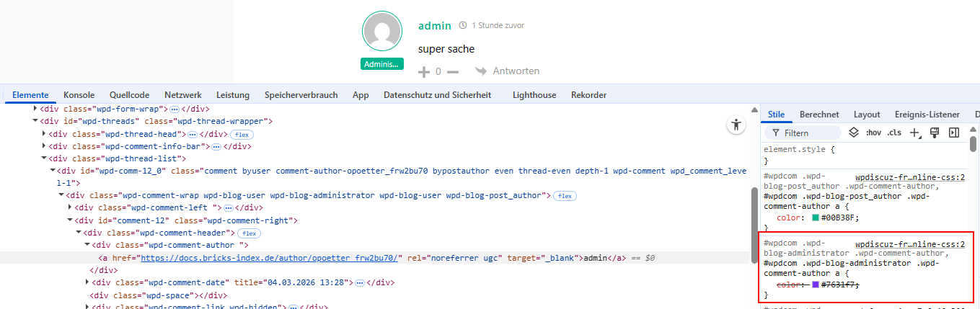Click the flex badge next to wpd-comment-header

coord(250,233)
